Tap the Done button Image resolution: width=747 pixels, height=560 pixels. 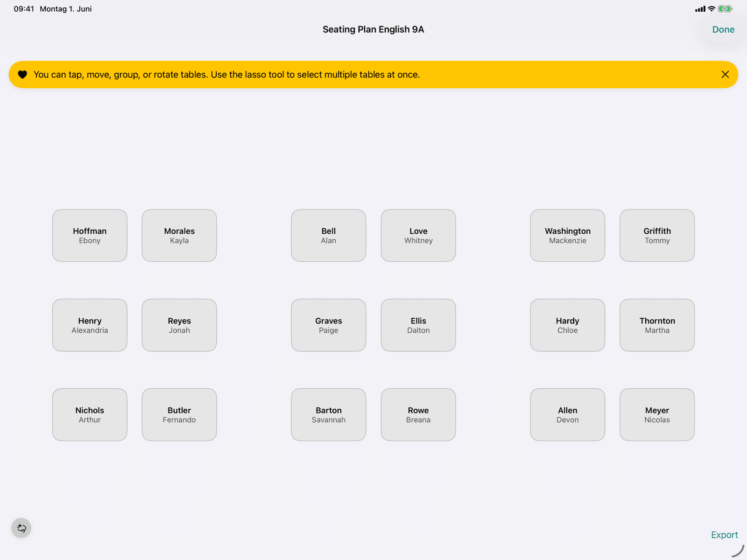723,29
